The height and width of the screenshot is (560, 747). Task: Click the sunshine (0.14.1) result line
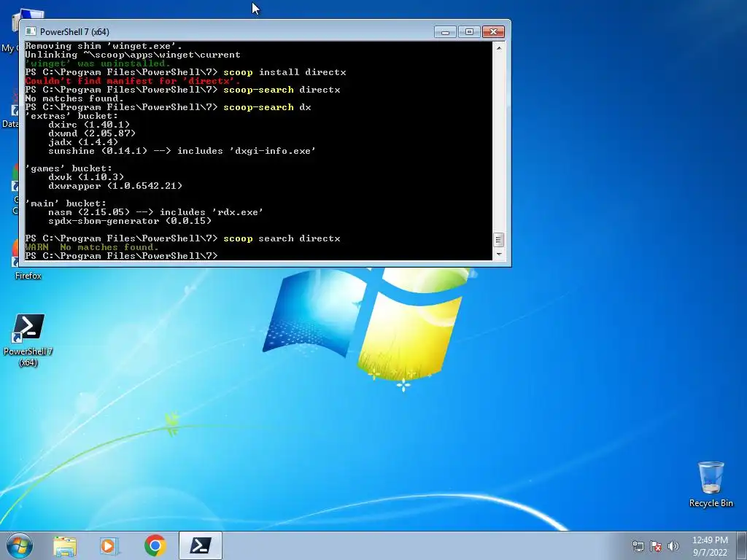coord(182,151)
